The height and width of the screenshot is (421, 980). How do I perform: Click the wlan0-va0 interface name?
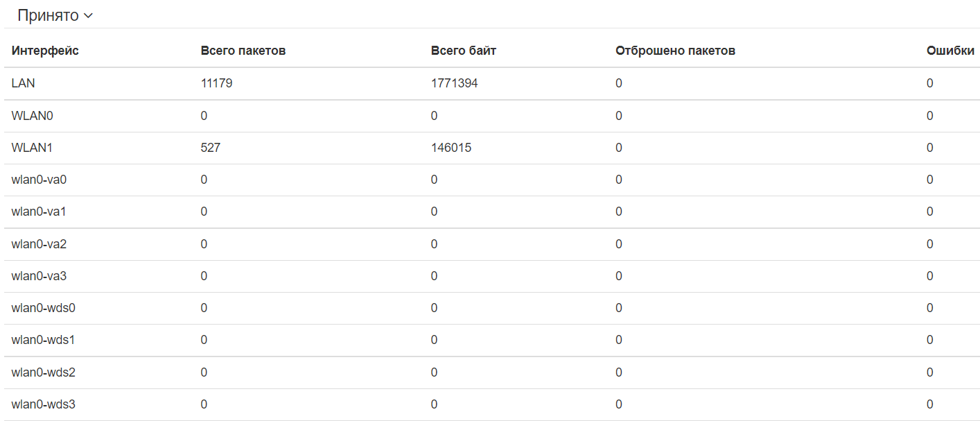click(40, 180)
